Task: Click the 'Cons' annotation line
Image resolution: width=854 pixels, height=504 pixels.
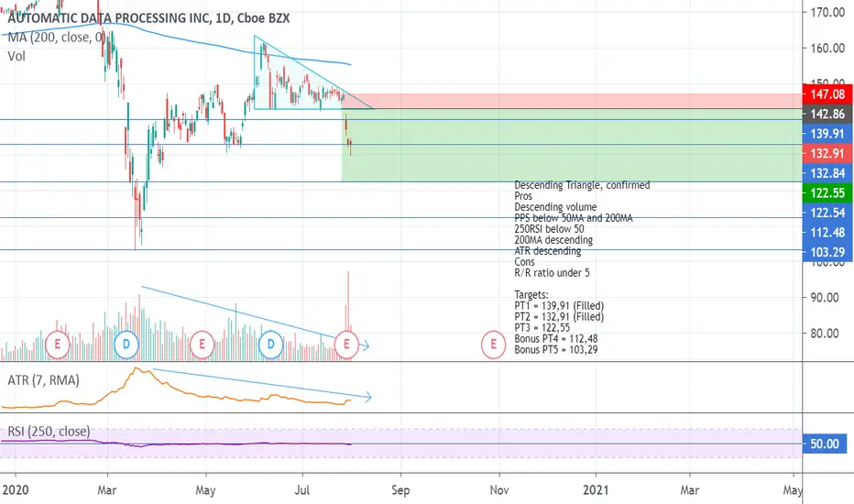Action: [x=524, y=261]
